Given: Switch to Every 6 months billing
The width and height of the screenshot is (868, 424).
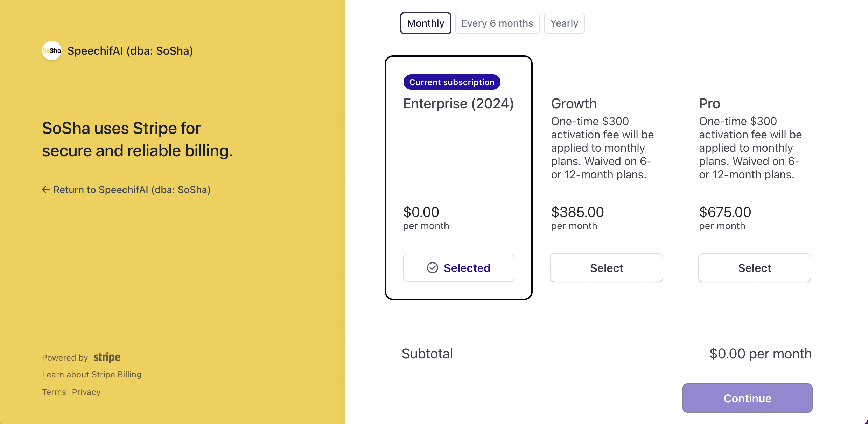Looking at the screenshot, I should 497,23.
